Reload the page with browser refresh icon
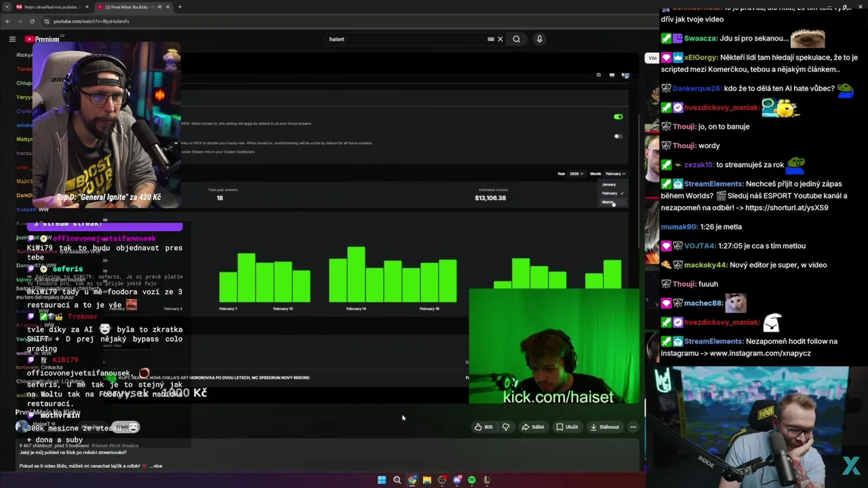The height and width of the screenshot is (488, 868). (32, 21)
